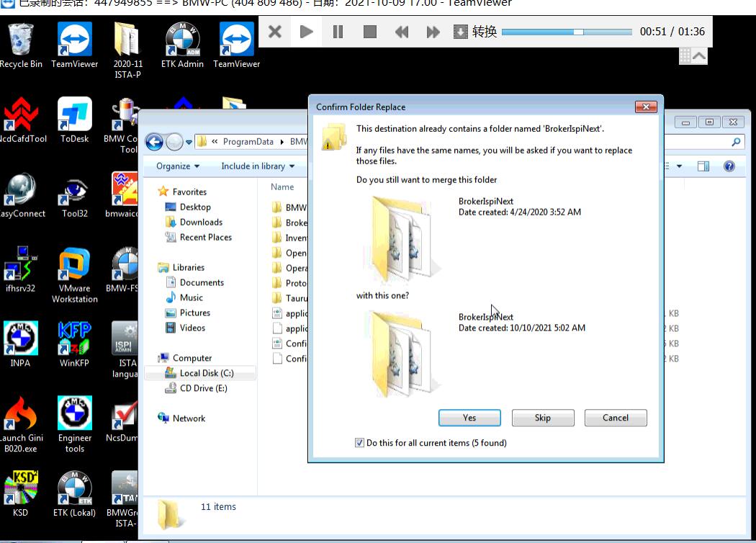Open the Recycle Bin desktop icon

[20, 45]
